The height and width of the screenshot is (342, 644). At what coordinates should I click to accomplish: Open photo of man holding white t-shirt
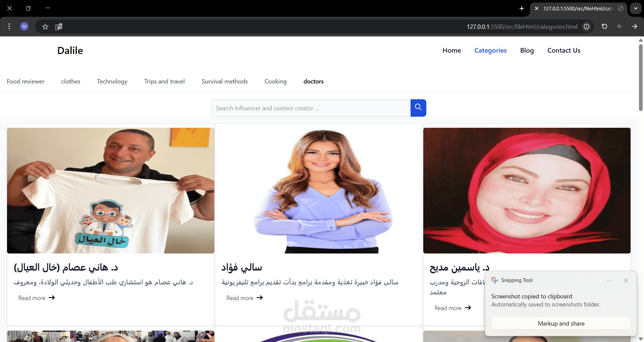tap(111, 190)
